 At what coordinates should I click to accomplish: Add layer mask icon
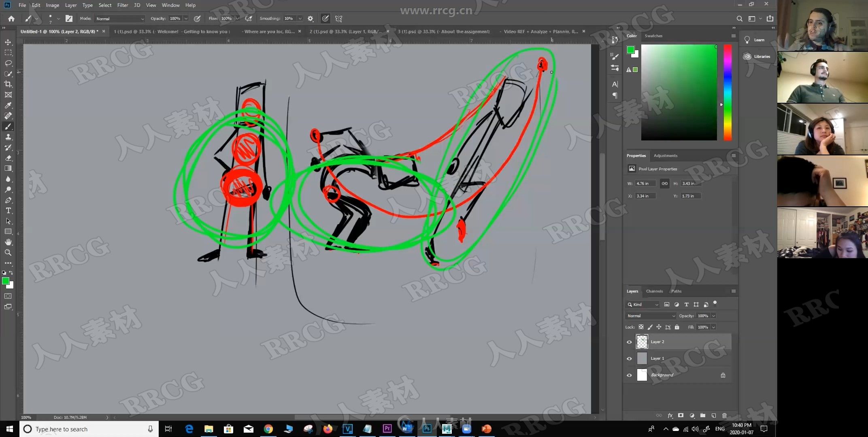(681, 416)
